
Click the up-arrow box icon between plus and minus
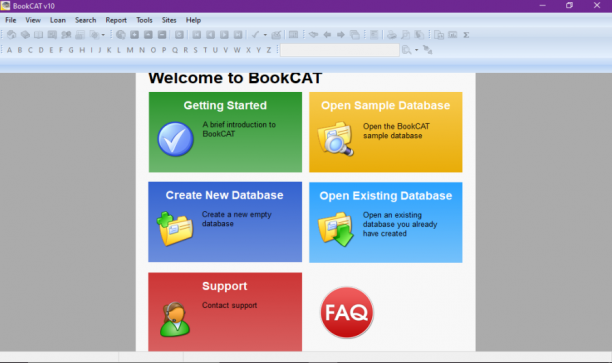[148, 35]
